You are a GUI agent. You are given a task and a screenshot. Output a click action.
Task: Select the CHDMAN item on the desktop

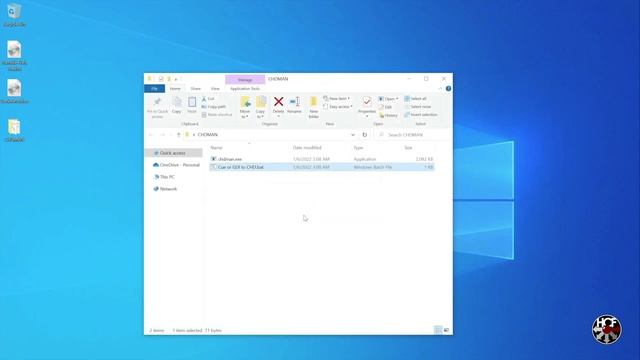[x=14, y=131]
